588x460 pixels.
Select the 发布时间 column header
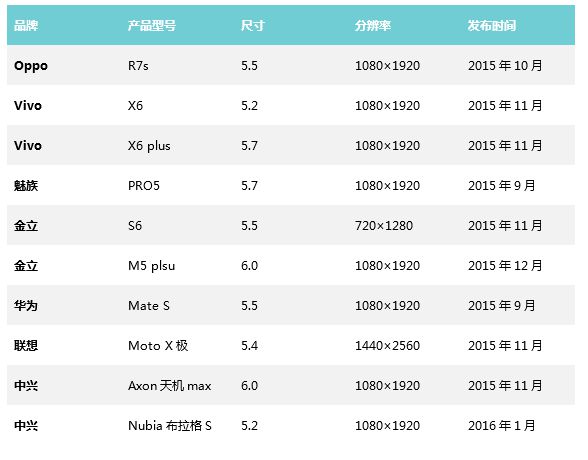pyautogui.click(x=492, y=25)
